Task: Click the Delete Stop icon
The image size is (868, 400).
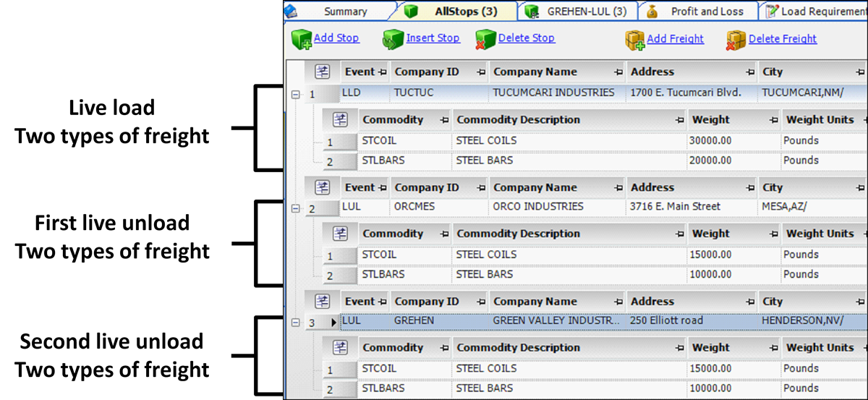Action: [x=485, y=39]
